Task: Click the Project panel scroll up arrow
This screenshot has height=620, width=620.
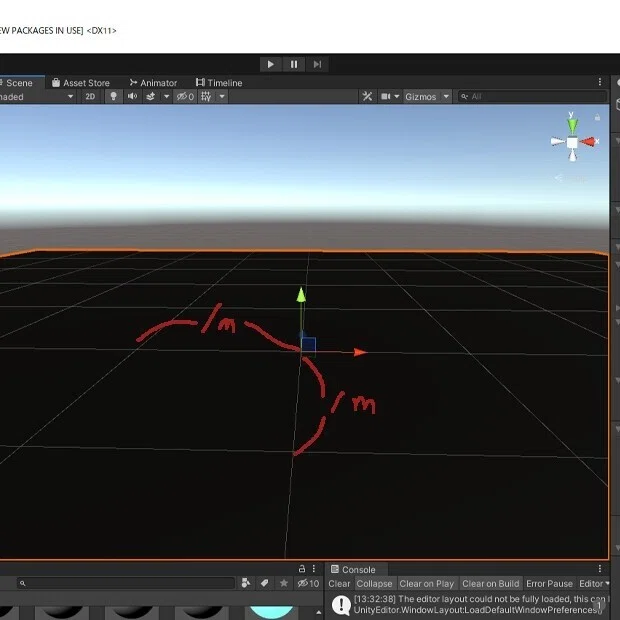Action: (x=319, y=612)
